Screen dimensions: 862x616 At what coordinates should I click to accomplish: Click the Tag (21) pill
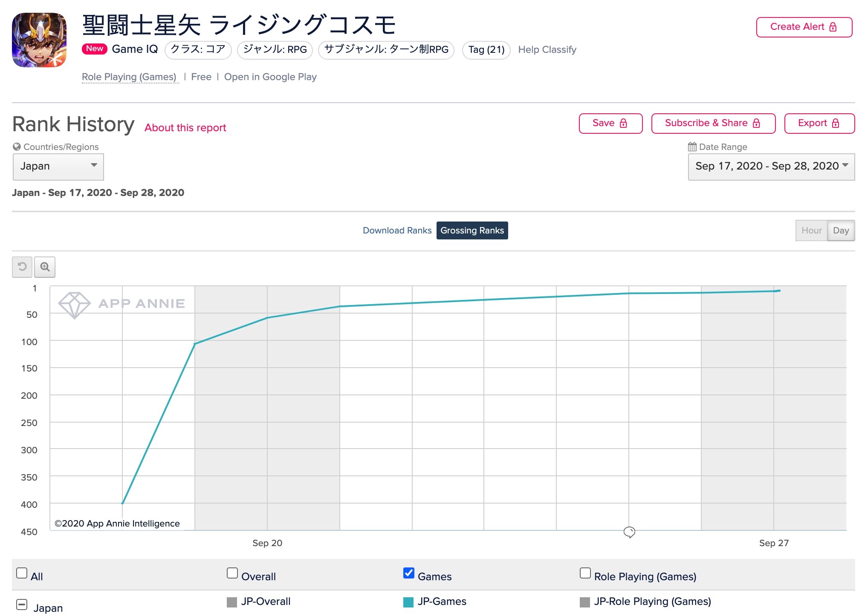[x=486, y=50]
